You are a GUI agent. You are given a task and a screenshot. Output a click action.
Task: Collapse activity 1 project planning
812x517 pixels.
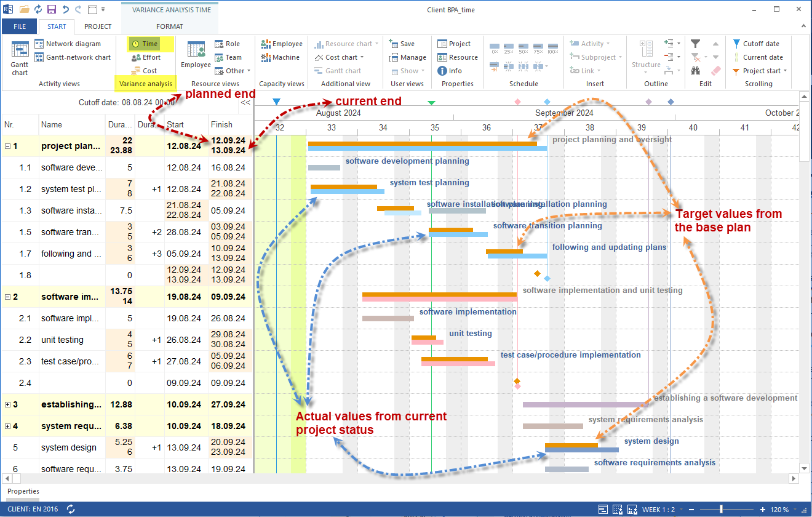[7, 146]
